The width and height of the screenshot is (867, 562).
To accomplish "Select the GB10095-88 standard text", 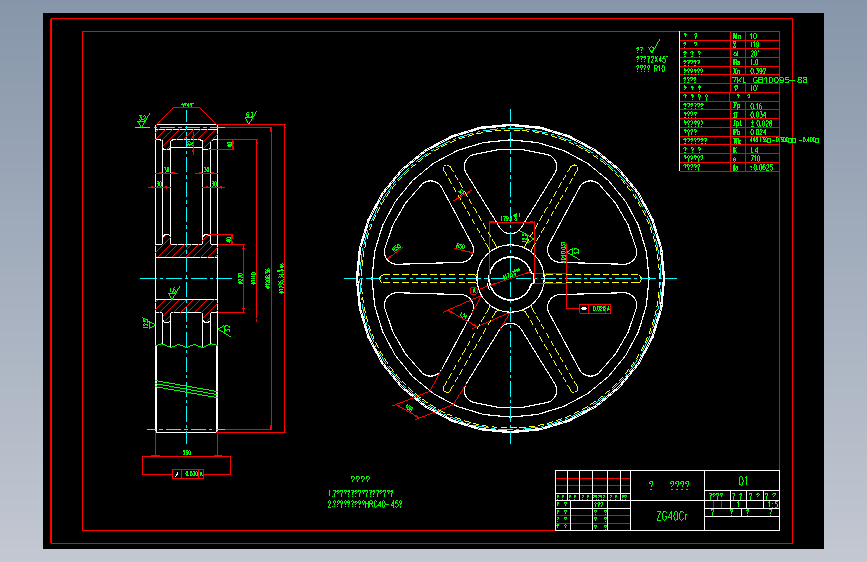I will [x=780, y=80].
